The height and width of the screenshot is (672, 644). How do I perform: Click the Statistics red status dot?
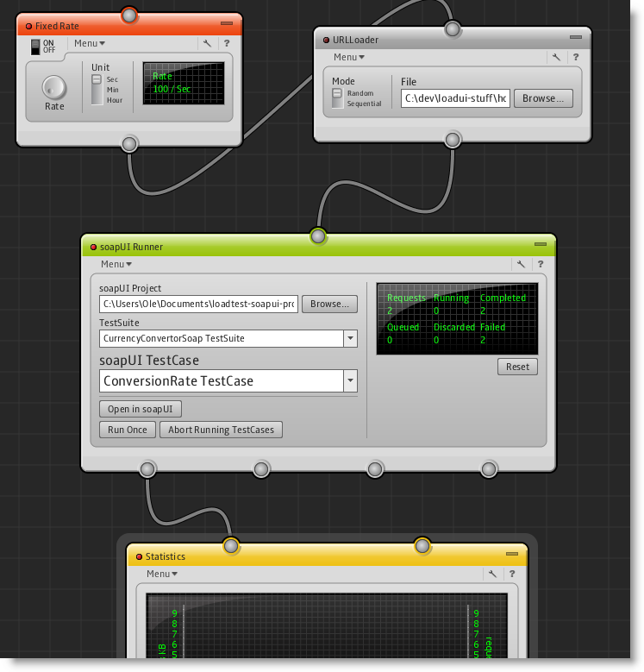tap(139, 556)
